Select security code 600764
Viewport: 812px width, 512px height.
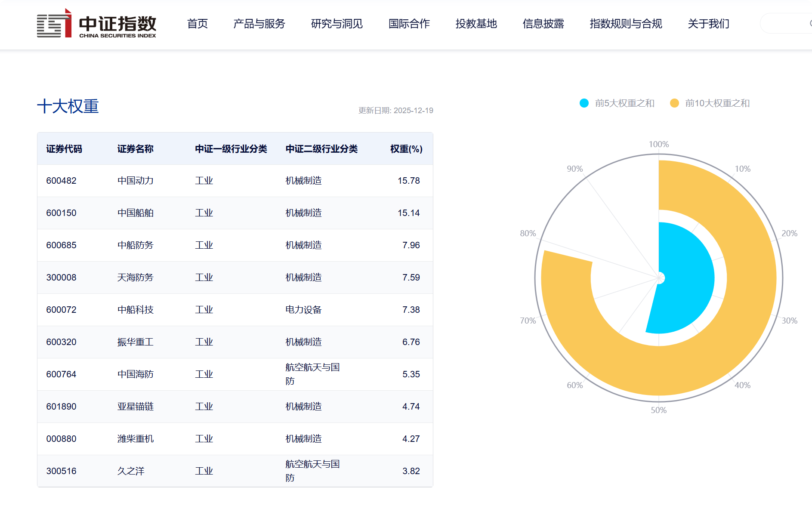tap(62, 374)
